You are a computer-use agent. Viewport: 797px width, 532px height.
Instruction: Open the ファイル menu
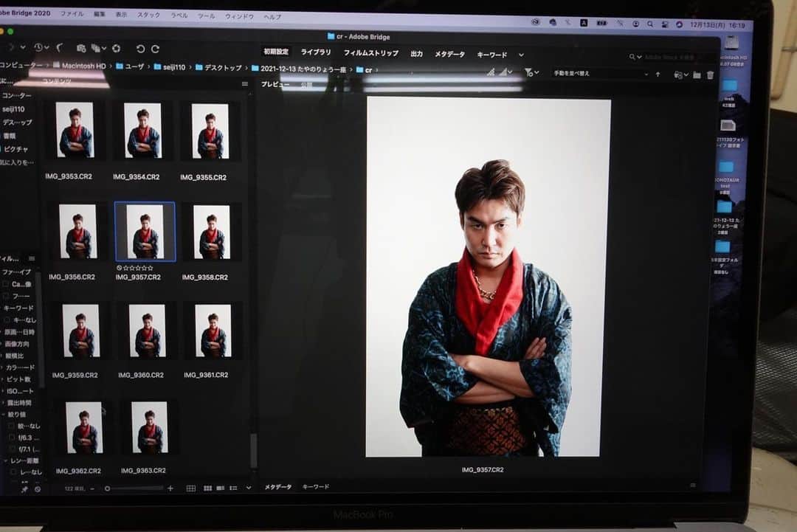[x=72, y=14]
